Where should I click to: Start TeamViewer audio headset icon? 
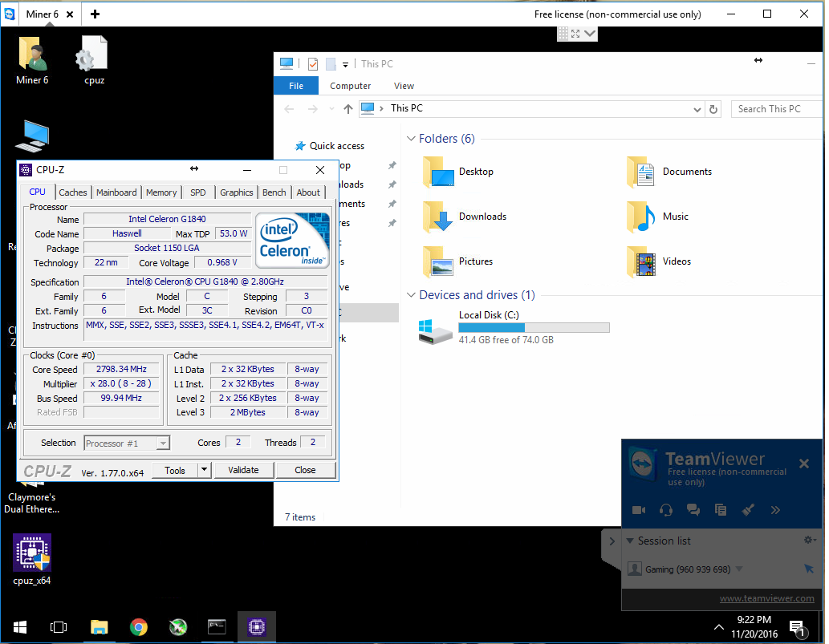click(x=666, y=510)
